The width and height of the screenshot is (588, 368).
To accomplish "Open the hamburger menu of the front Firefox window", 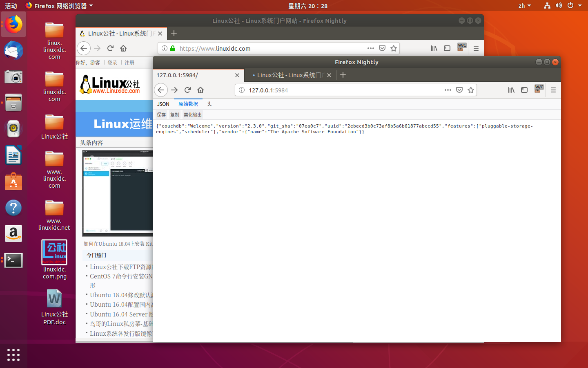I will (553, 90).
